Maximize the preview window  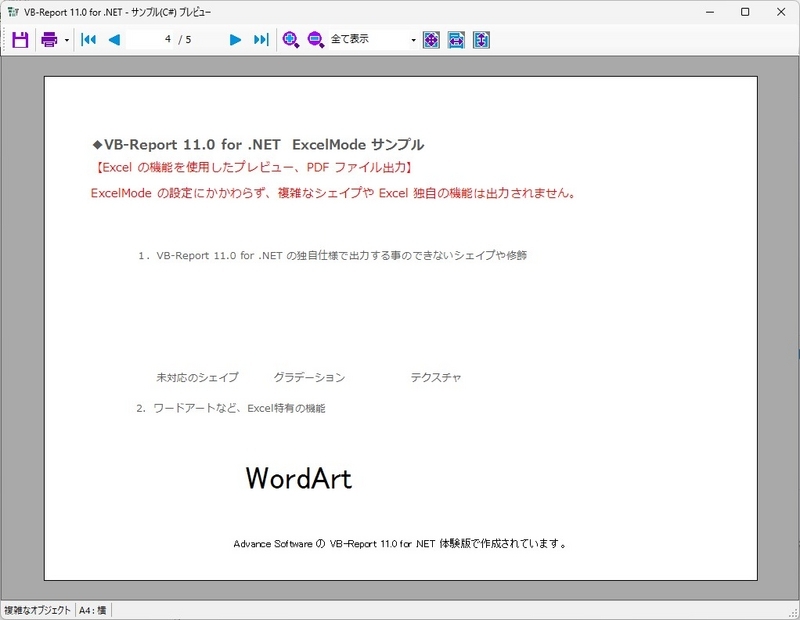pyautogui.click(x=745, y=12)
